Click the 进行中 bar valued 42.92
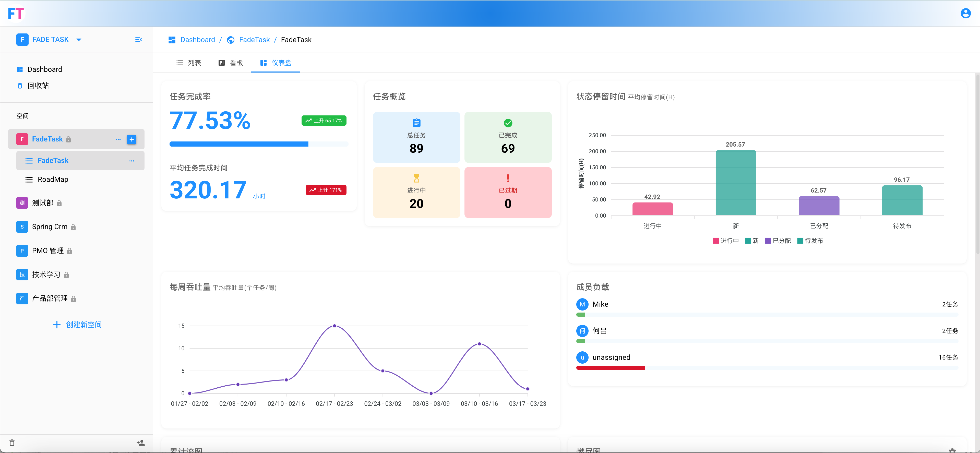 tap(652, 209)
